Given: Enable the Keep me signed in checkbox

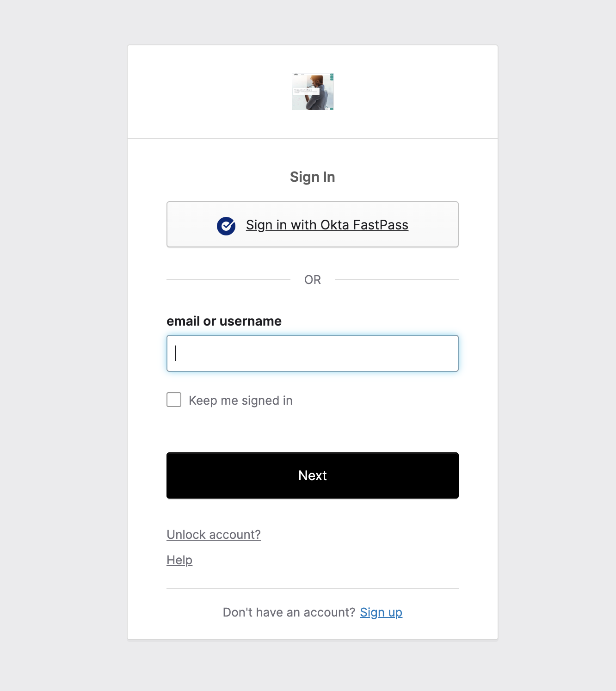Looking at the screenshot, I should click(174, 400).
